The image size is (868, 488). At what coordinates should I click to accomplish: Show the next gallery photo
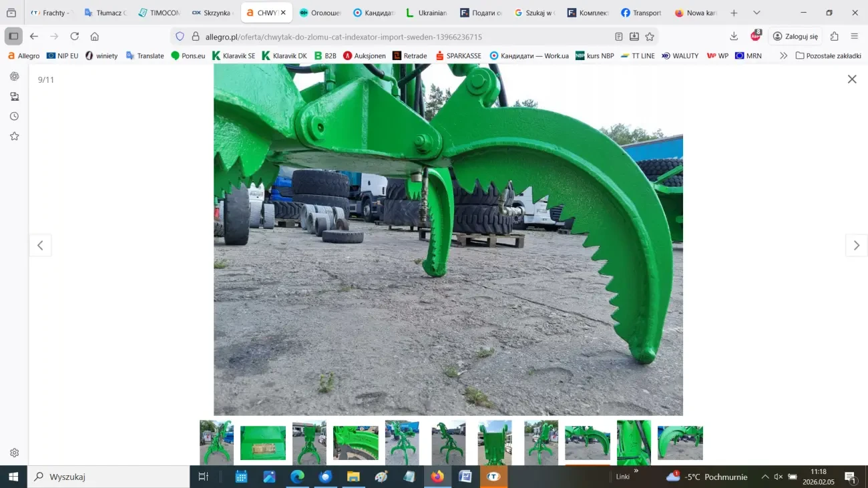[x=856, y=246]
